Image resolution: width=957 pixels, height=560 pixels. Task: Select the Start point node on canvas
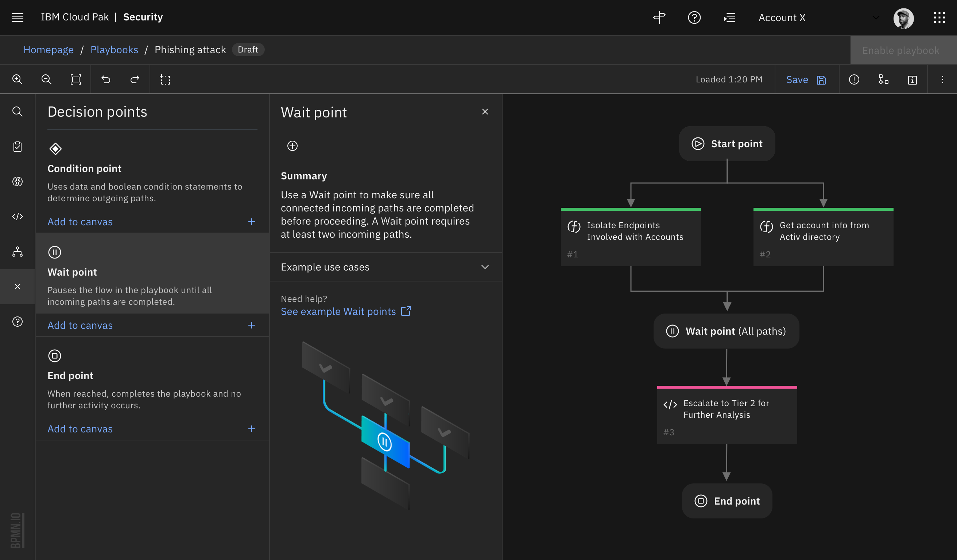727,144
